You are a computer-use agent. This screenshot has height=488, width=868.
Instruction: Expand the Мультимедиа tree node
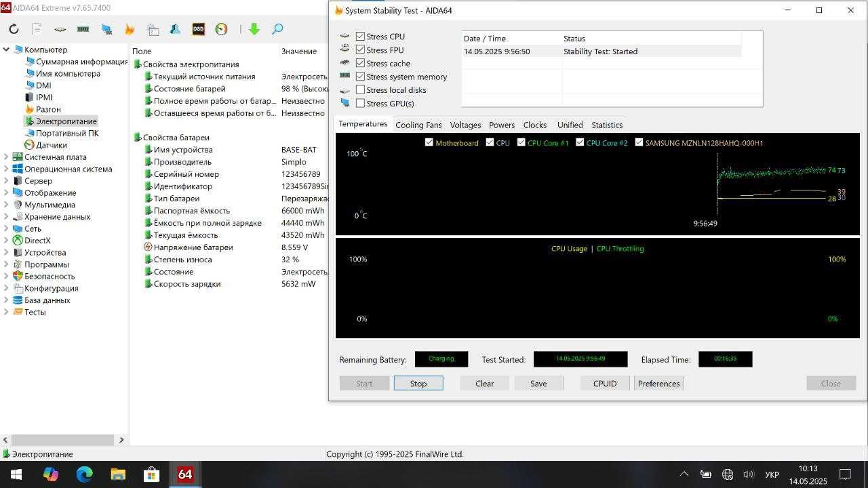pyautogui.click(x=6, y=205)
